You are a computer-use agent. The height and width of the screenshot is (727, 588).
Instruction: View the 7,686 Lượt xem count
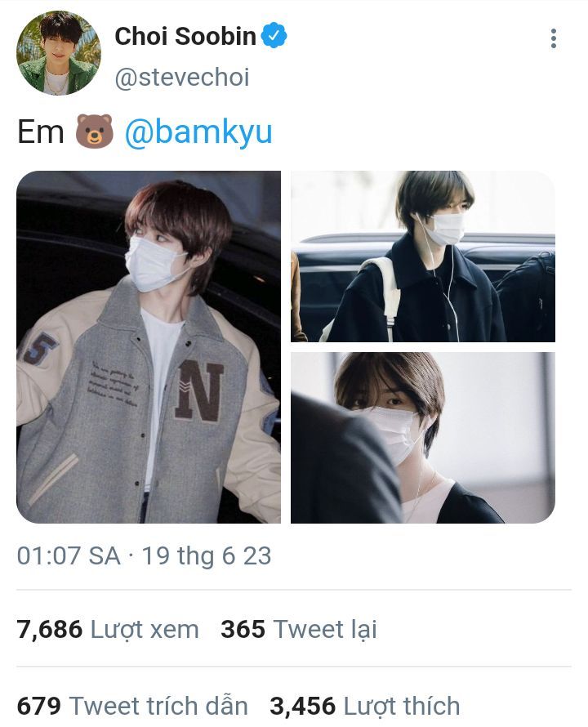click(x=108, y=629)
